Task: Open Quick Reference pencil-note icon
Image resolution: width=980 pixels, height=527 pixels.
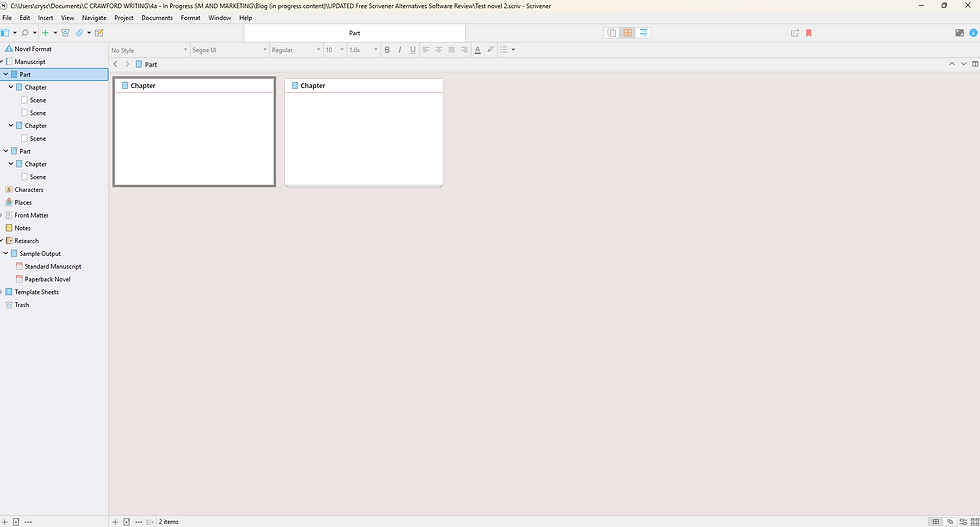Action: pyautogui.click(x=99, y=33)
